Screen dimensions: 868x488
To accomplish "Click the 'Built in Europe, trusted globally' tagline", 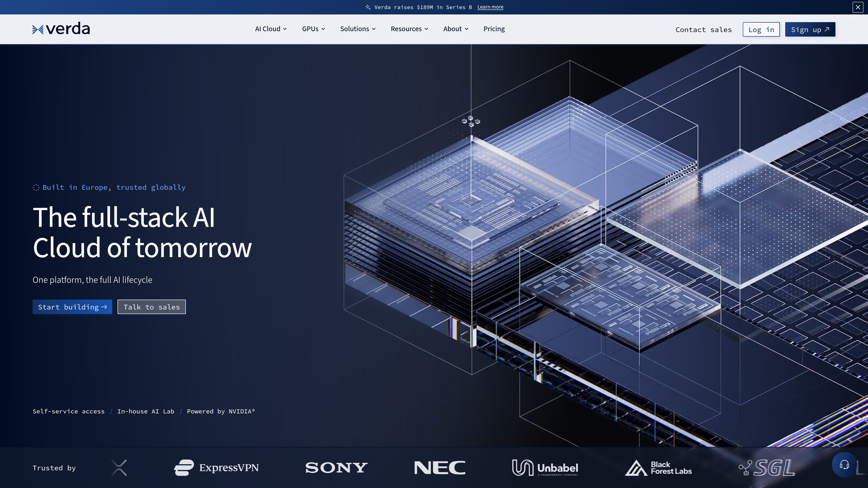I will (x=114, y=187).
